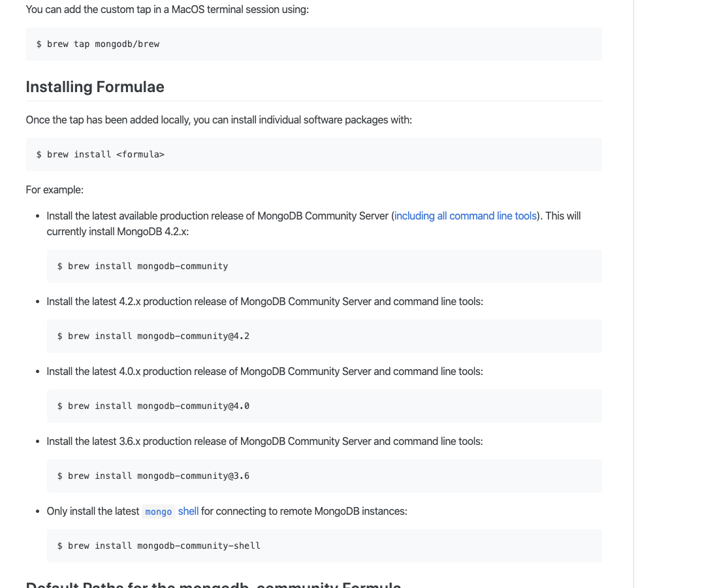
Task: Click the text "currently install MongoDB 4.2.x:"
Action: tap(118, 231)
